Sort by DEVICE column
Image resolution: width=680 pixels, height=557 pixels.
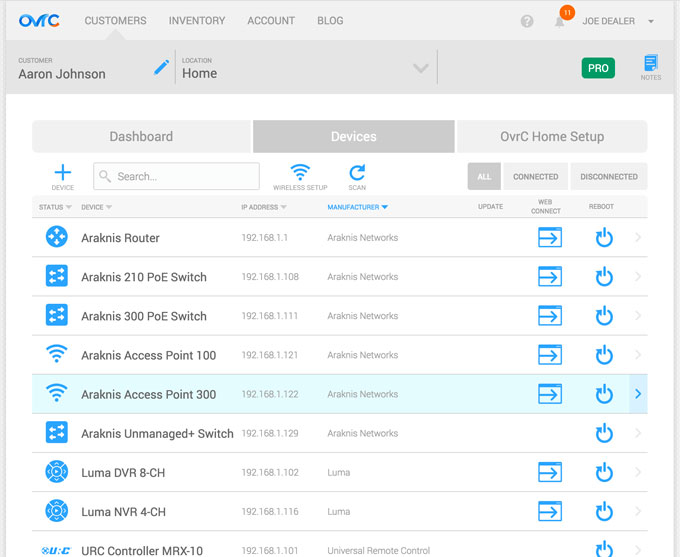coord(96,207)
